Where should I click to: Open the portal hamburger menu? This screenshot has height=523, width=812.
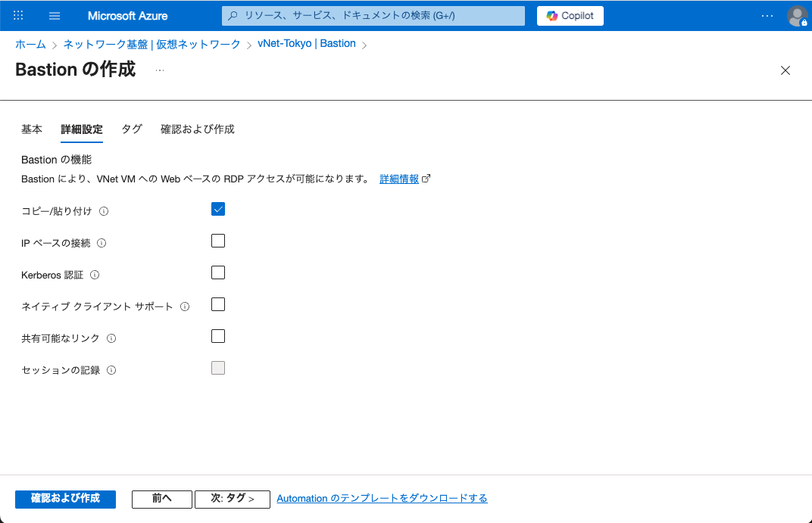pyautogui.click(x=54, y=15)
